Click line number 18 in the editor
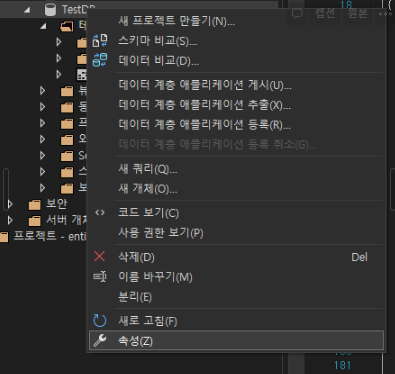Image resolution: width=395 pixels, height=374 pixels. tap(346, 4)
